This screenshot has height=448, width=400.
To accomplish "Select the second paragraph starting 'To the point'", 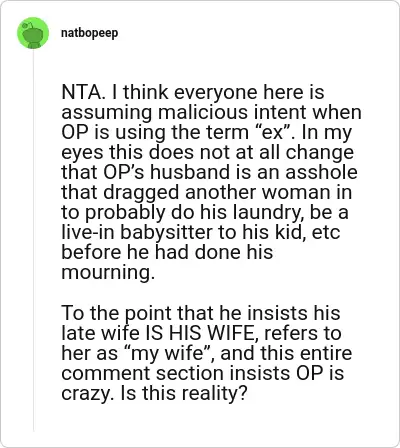I will (207, 353).
